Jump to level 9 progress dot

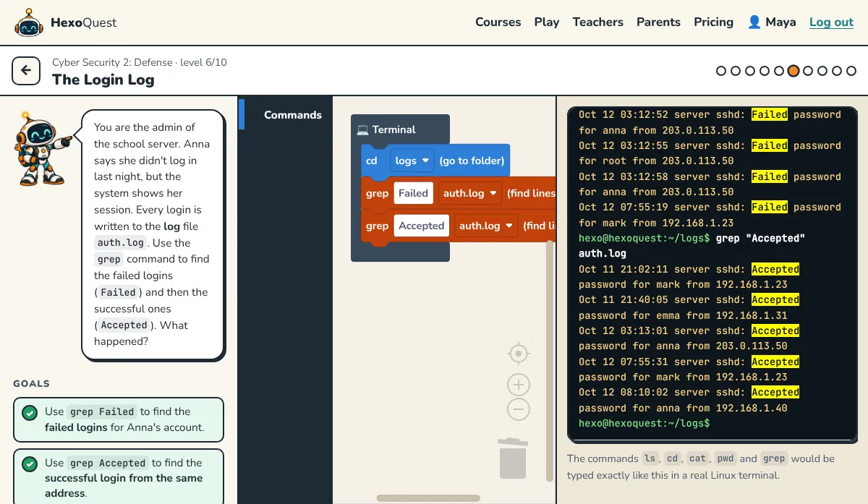[x=837, y=71]
